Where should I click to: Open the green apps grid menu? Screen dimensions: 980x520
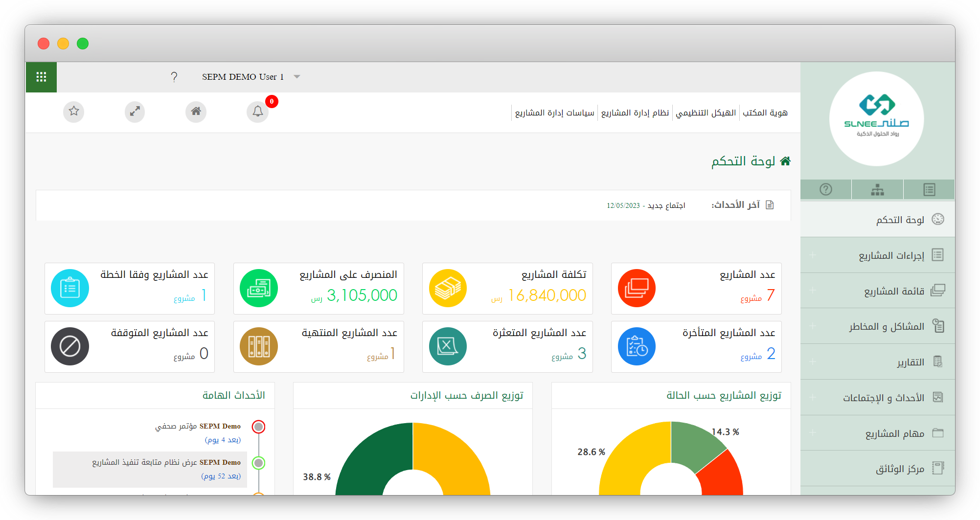(x=41, y=77)
